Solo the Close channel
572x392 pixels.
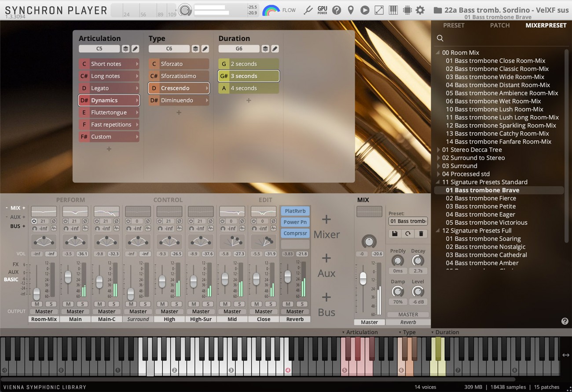(271, 304)
